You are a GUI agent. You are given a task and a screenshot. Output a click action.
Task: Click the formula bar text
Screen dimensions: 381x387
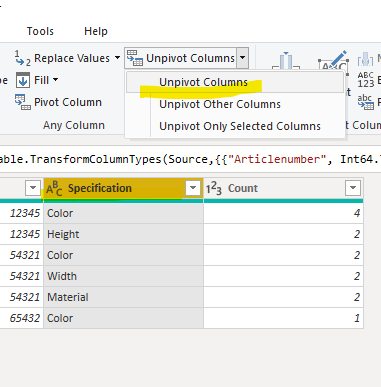click(190, 159)
